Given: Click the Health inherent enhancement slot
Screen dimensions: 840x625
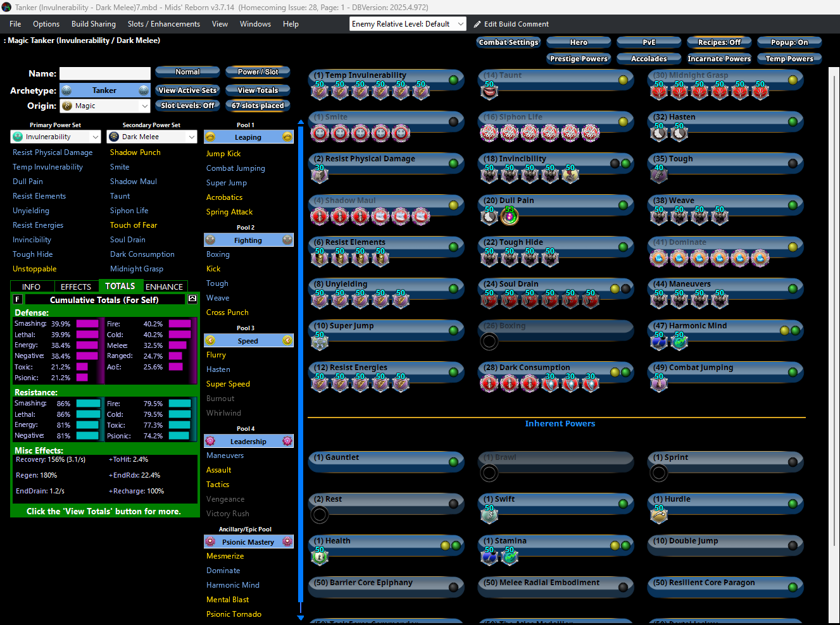Looking at the screenshot, I should pyautogui.click(x=320, y=556).
